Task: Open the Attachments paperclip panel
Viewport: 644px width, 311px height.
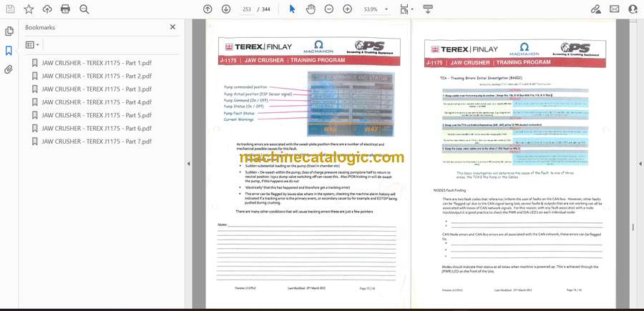Action: (x=9, y=69)
